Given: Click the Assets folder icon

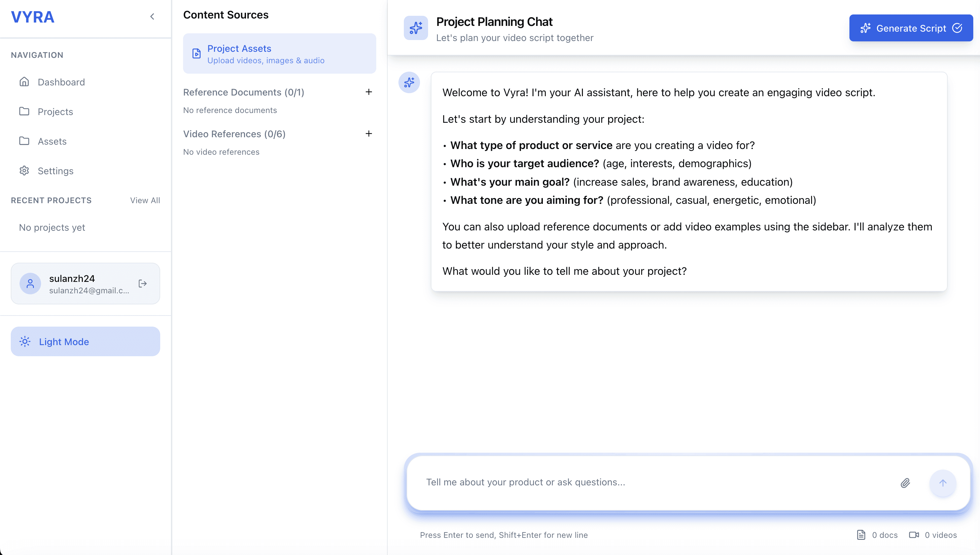Looking at the screenshot, I should 25,141.
